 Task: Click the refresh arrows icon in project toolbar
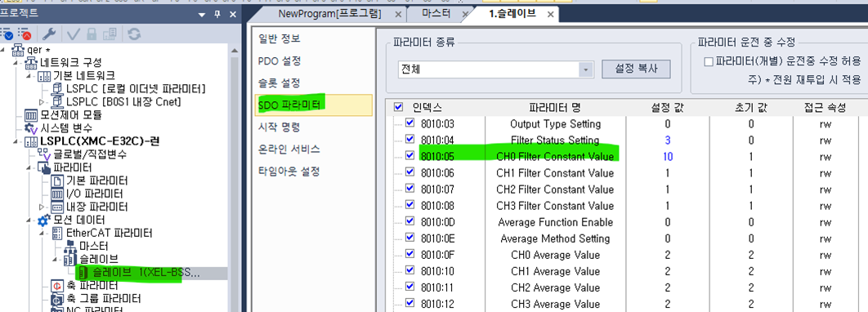(x=133, y=34)
